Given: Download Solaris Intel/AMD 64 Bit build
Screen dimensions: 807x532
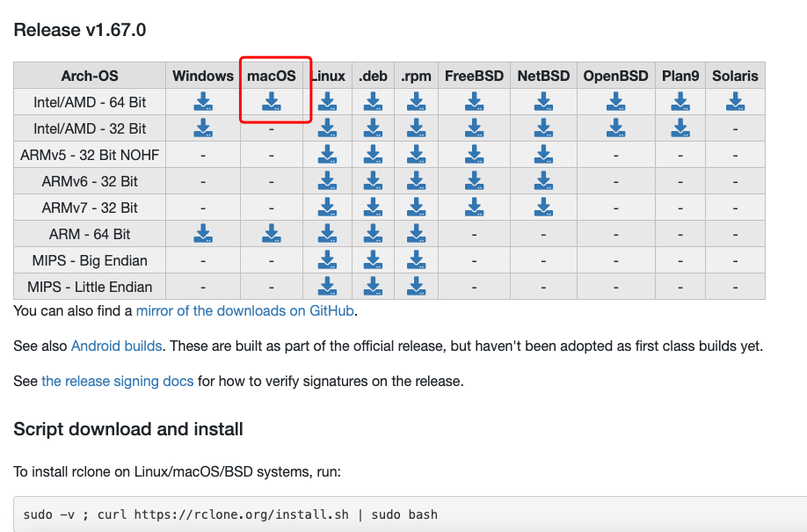Looking at the screenshot, I should coord(736,101).
